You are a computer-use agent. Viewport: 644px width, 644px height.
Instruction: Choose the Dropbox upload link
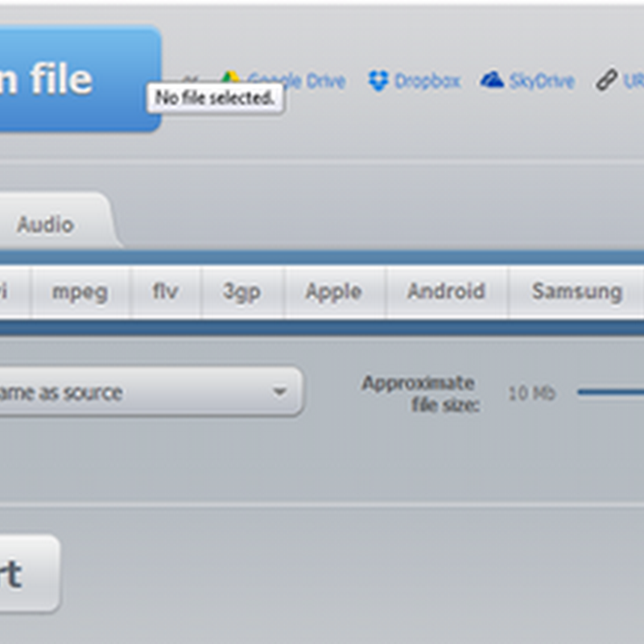coord(427,81)
